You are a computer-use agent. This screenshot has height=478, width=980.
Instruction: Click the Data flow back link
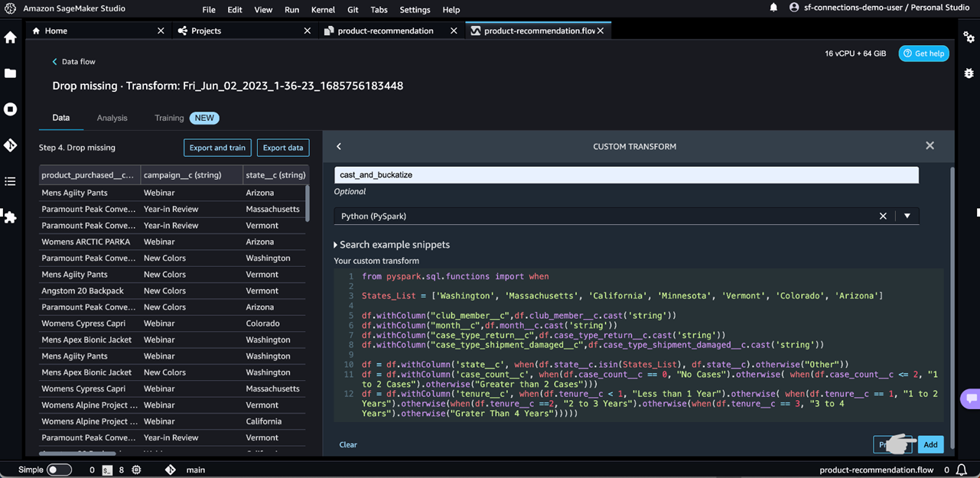coord(73,61)
